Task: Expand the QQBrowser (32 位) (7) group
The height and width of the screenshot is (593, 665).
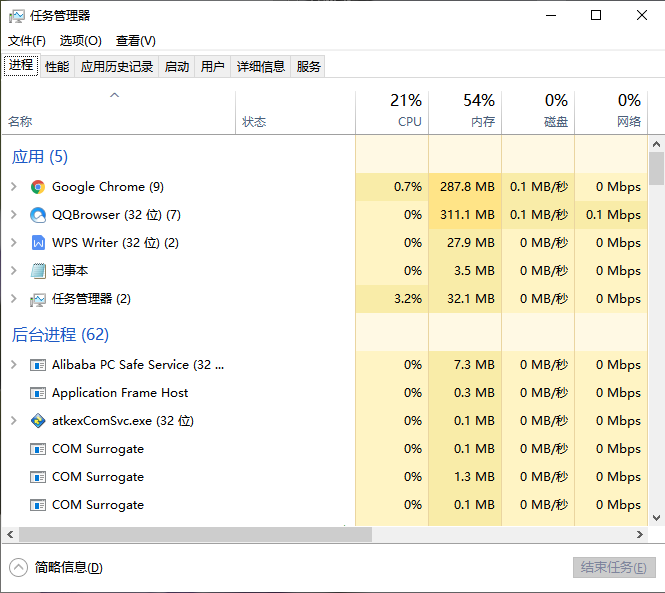Action: pos(14,215)
